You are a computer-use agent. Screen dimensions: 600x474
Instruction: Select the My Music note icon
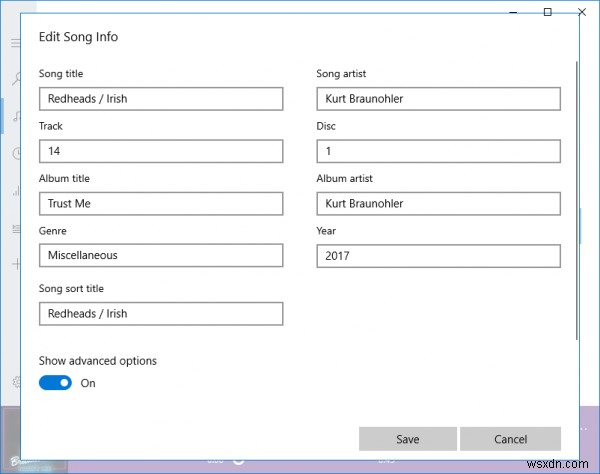tap(16, 116)
